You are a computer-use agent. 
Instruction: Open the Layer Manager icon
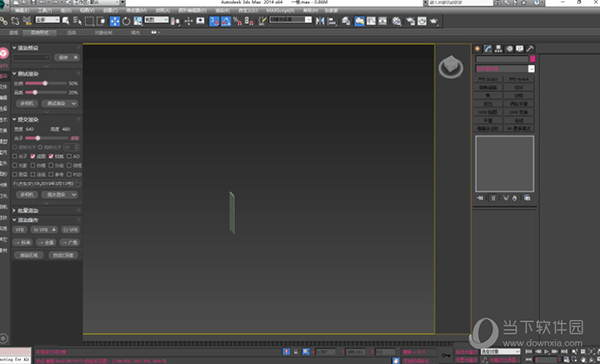[346, 21]
